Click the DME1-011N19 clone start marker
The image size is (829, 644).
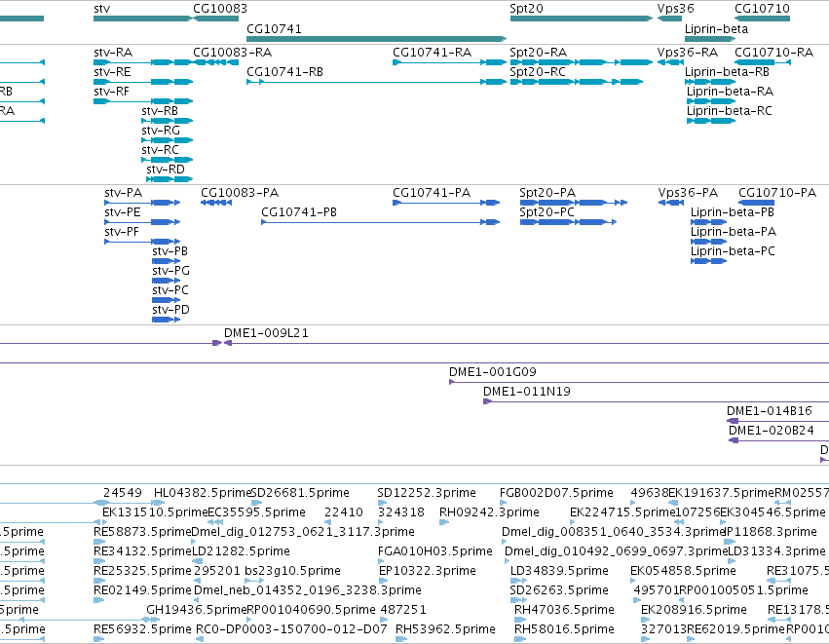point(487,401)
